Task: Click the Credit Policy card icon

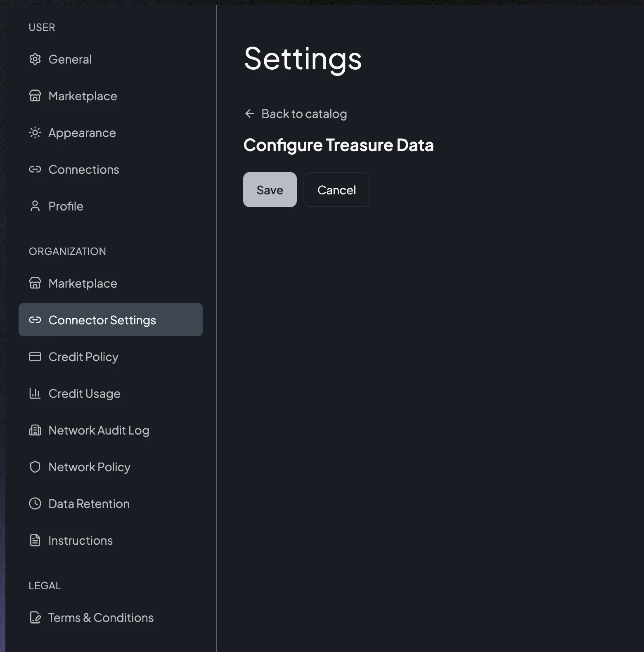Action: [x=35, y=357]
